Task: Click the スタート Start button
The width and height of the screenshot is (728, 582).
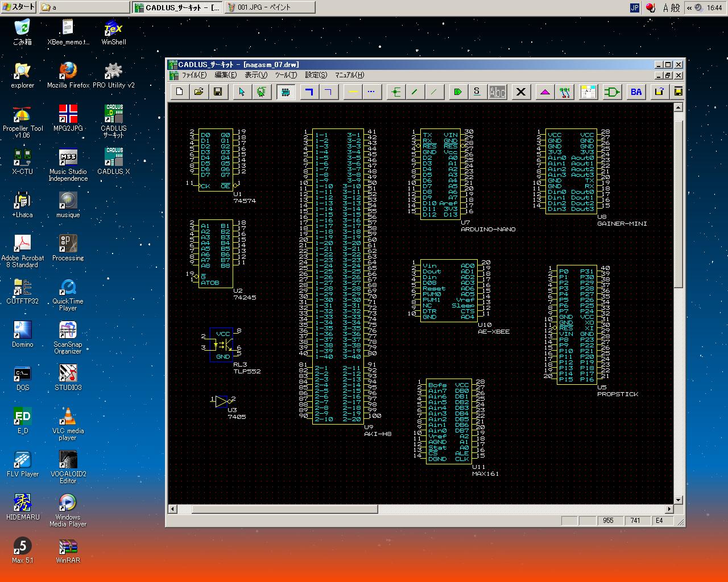Action: [19, 7]
